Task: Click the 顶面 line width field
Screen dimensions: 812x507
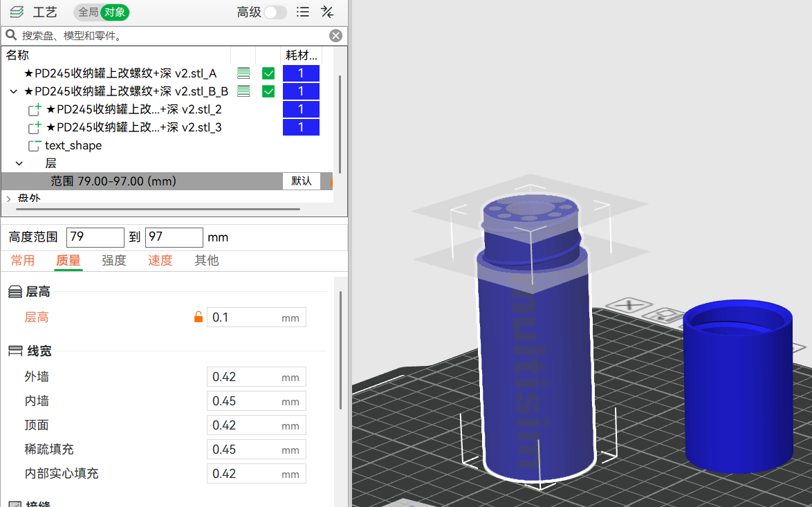Action: 257,425
